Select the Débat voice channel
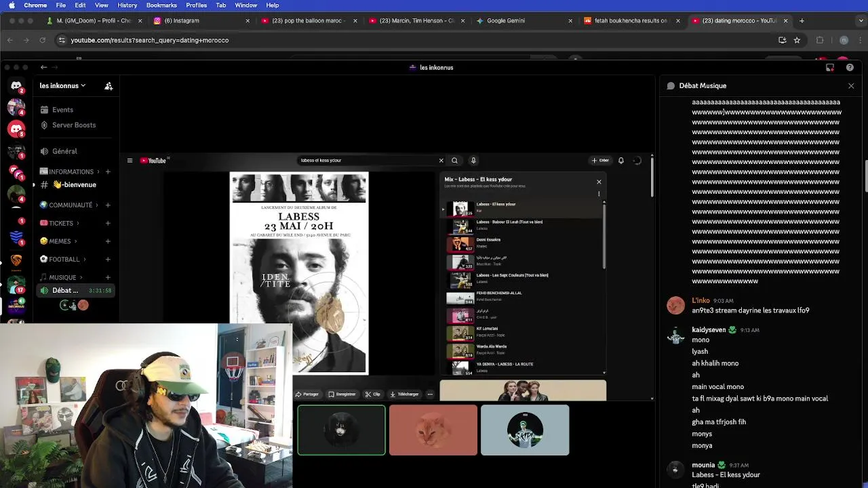The image size is (868, 488). tap(75, 291)
